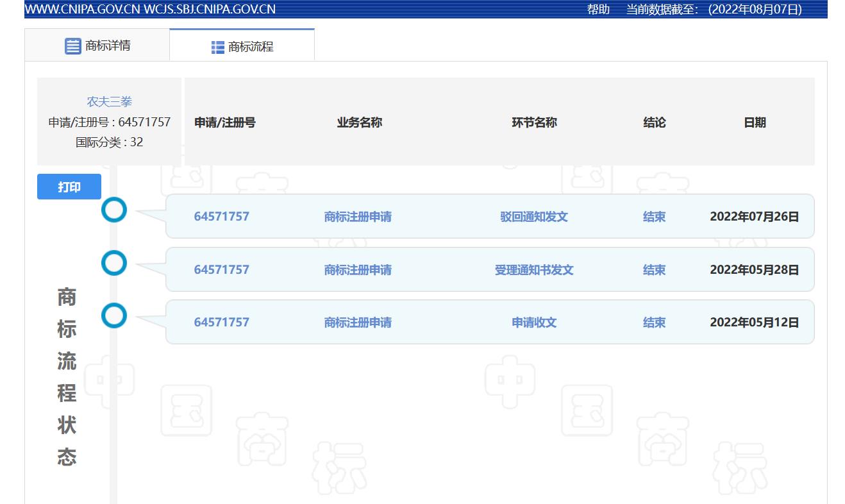The width and height of the screenshot is (845, 504).
Task: Select timeline circle for 2022年05月12日 entry
Action: pyautogui.click(x=114, y=315)
